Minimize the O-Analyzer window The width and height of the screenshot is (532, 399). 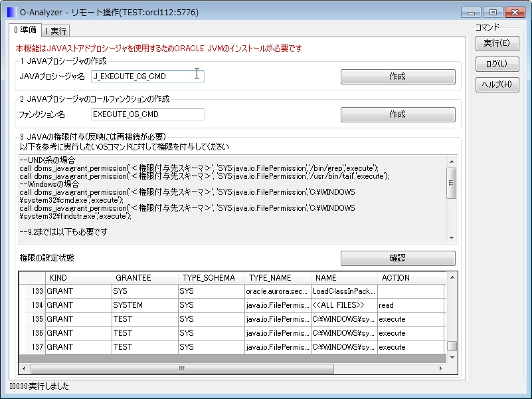pyautogui.click(x=472, y=13)
